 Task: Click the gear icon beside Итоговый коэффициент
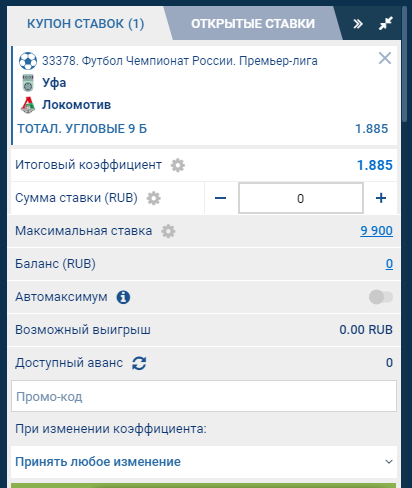[178, 165]
